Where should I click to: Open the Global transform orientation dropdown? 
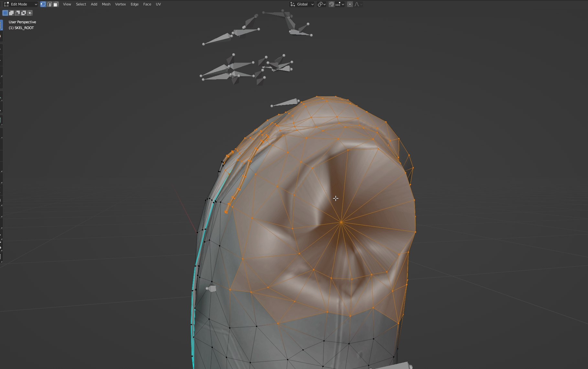point(302,4)
